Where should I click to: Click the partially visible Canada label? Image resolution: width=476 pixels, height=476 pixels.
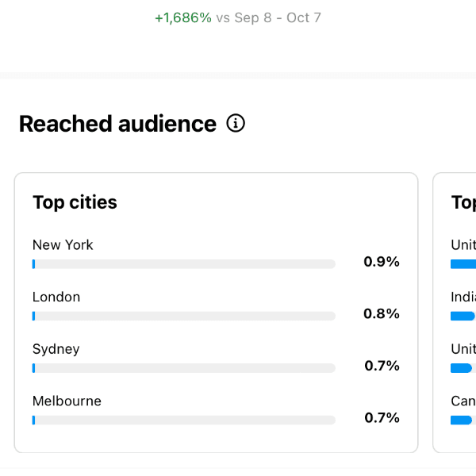point(463,401)
